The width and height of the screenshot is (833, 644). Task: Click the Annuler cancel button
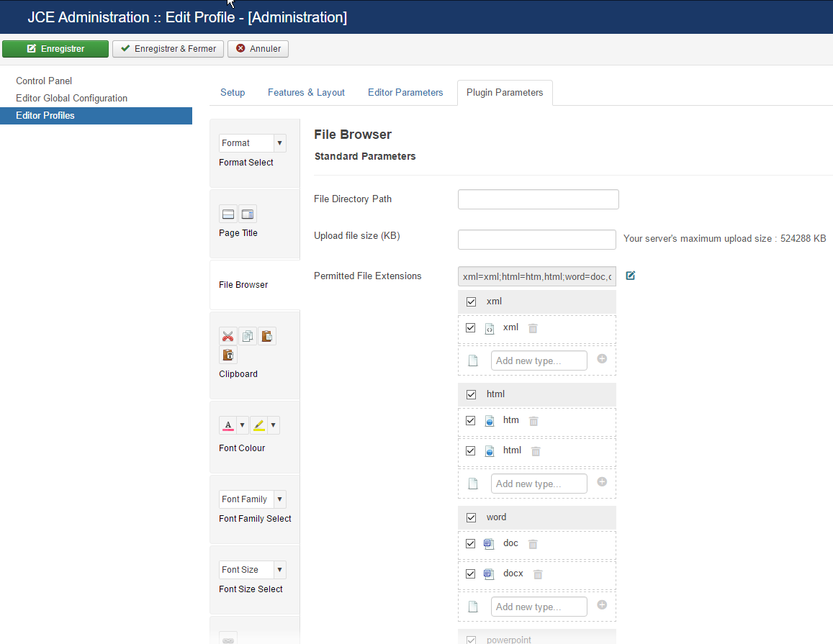coord(258,49)
